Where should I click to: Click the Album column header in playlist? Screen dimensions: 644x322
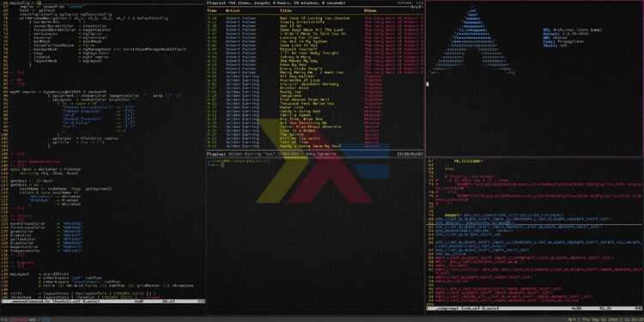click(371, 10)
